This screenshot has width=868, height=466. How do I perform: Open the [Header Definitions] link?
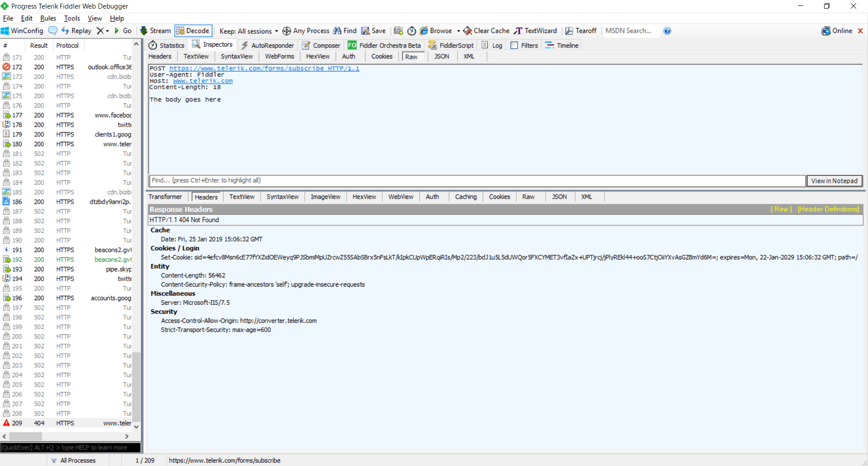828,209
